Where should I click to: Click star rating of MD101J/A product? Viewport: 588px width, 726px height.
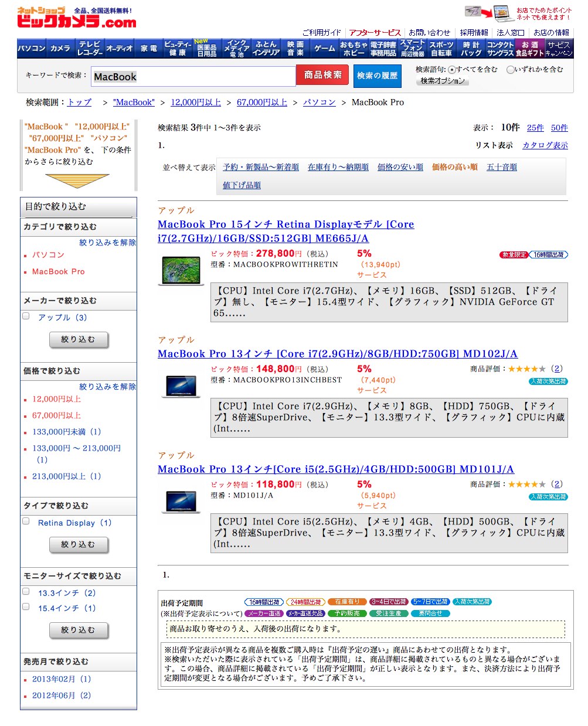pos(527,484)
